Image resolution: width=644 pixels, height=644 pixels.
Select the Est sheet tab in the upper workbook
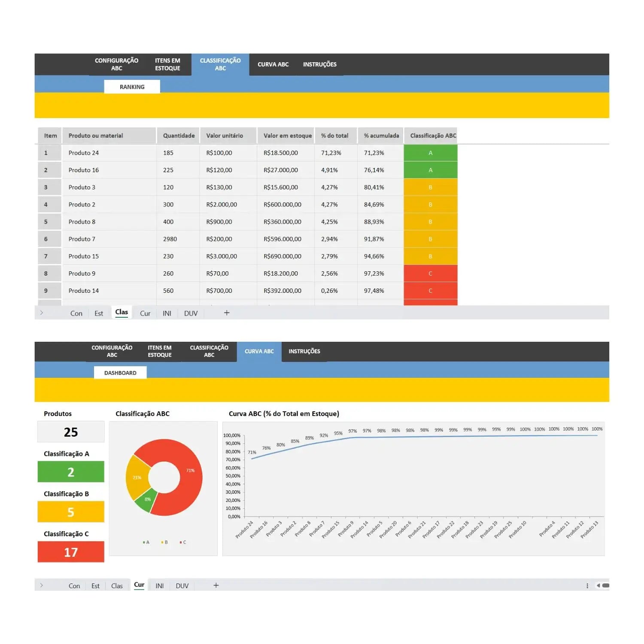click(99, 313)
